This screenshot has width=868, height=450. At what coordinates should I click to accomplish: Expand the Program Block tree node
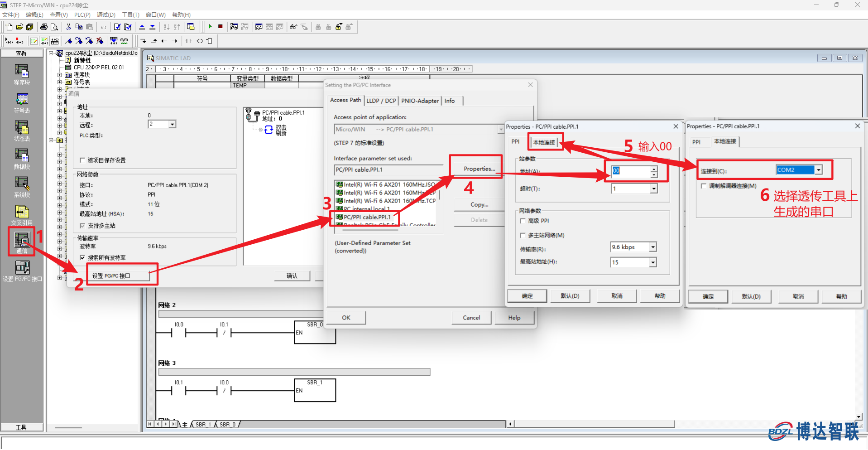click(x=60, y=75)
